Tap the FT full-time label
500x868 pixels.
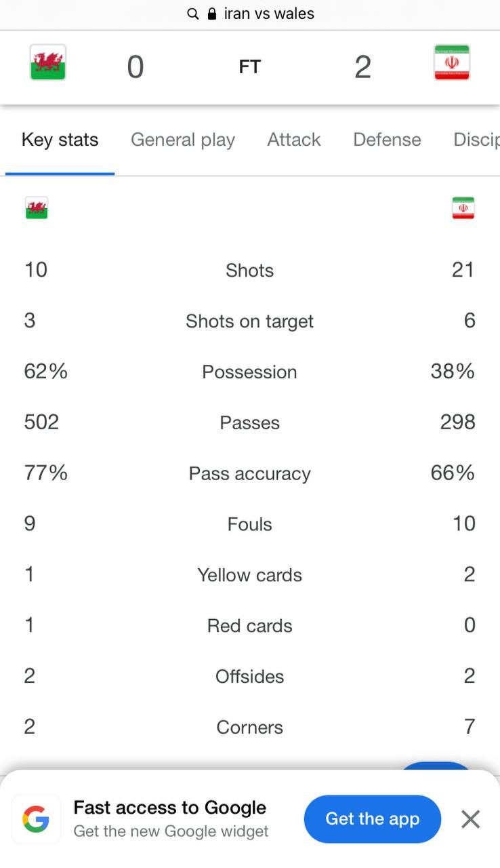click(x=250, y=67)
